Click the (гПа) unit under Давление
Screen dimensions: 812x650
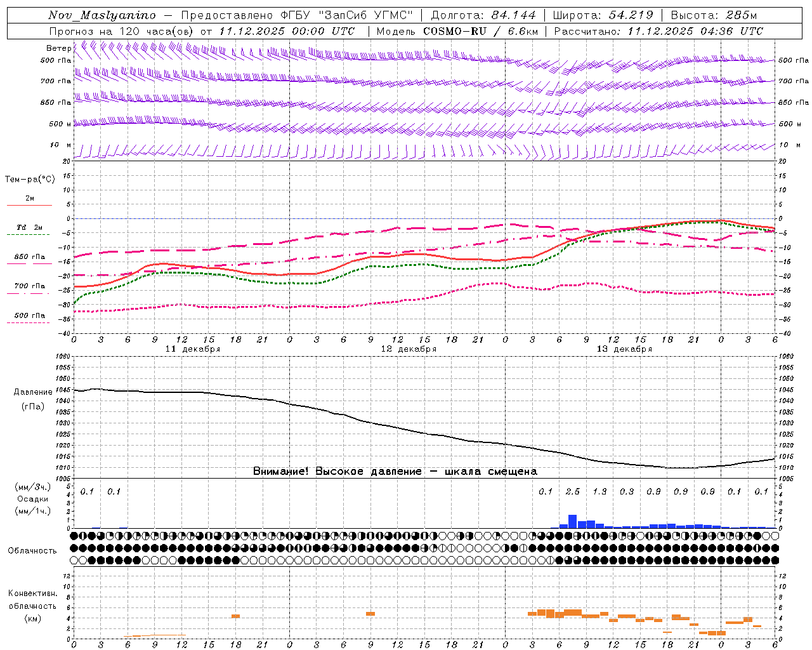click(33, 407)
